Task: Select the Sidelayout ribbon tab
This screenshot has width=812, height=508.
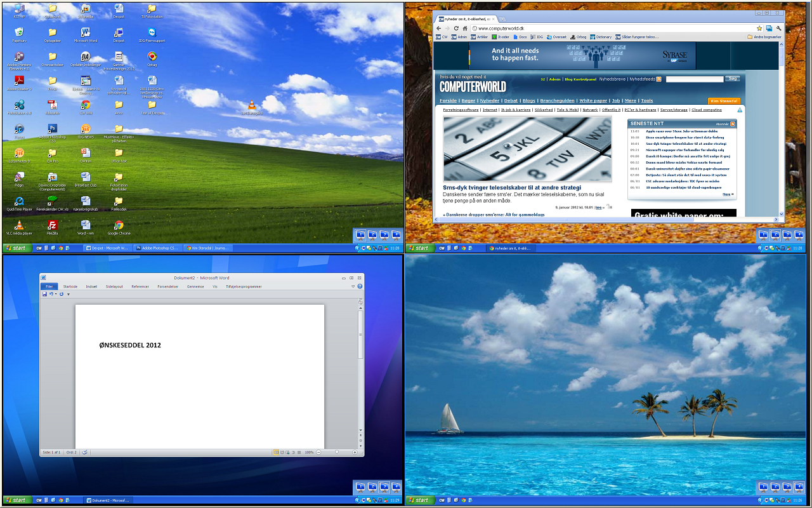Action: (x=114, y=286)
